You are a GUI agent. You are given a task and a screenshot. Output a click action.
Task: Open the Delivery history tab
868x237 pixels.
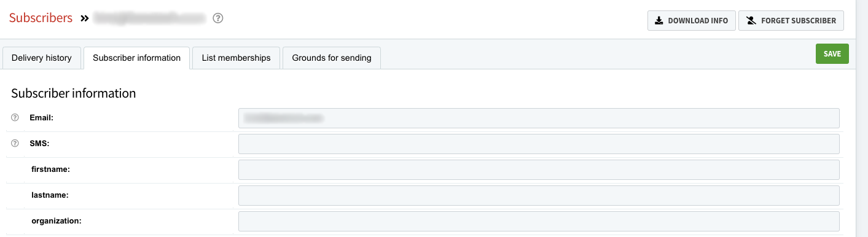coord(42,58)
